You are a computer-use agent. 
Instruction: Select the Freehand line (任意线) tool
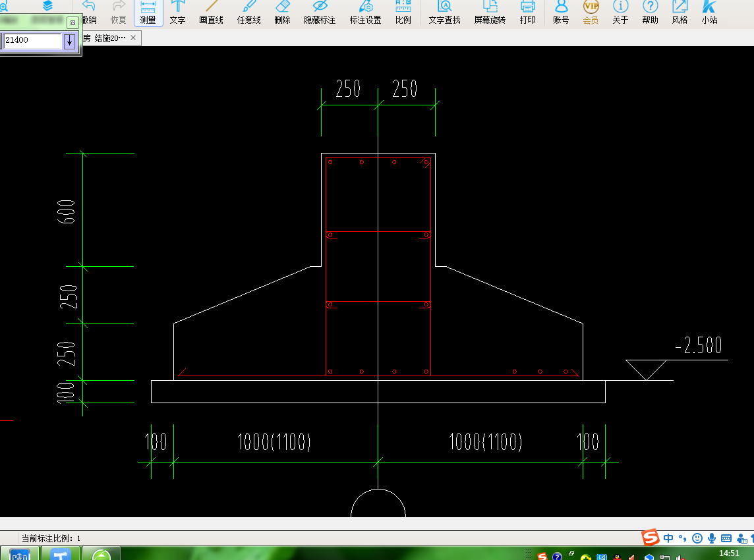[248, 13]
